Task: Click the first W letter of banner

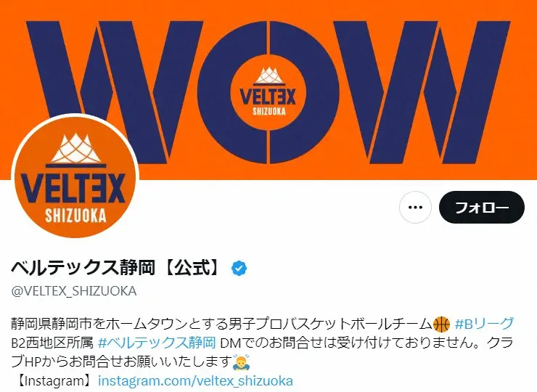Action: tap(113, 92)
